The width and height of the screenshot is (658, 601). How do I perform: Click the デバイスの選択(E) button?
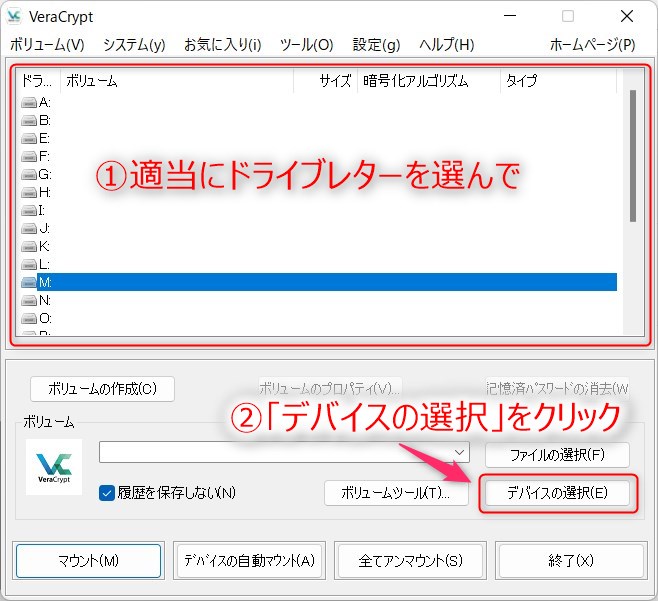(x=557, y=493)
